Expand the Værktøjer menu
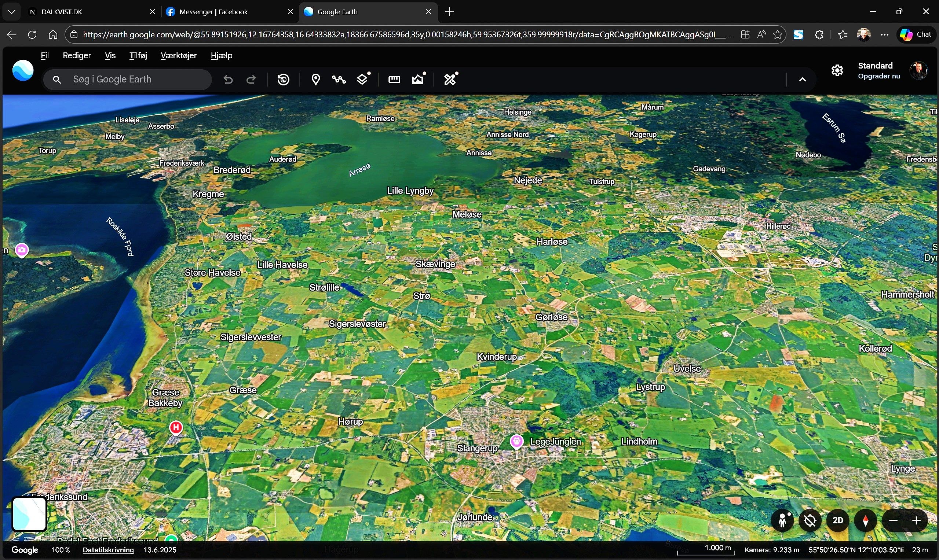 (x=179, y=55)
